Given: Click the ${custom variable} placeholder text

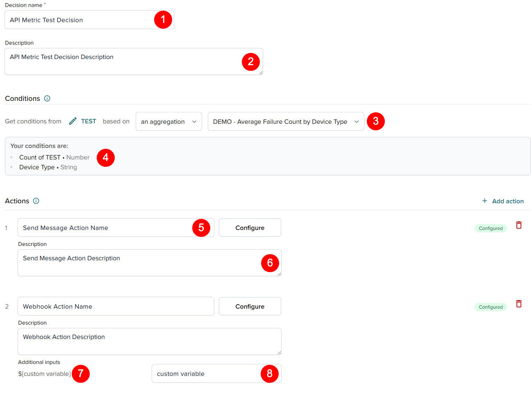Looking at the screenshot, I should [44, 373].
